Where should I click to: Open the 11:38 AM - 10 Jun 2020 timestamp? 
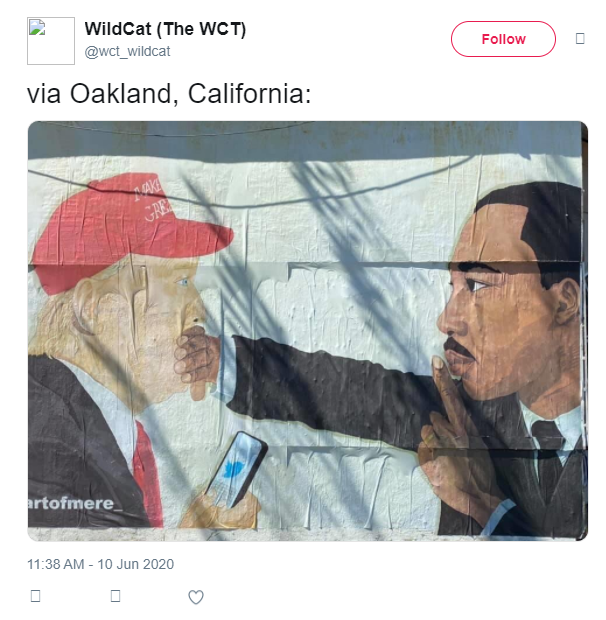click(100, 564)
